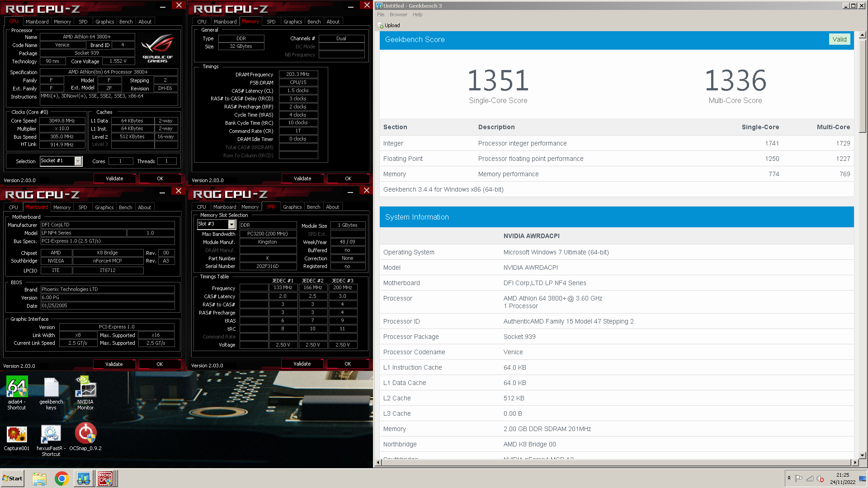This screenshot has height=488, width=868.
Task: Click Show Desktop icon beside the clock
Action: pos(863,479)
